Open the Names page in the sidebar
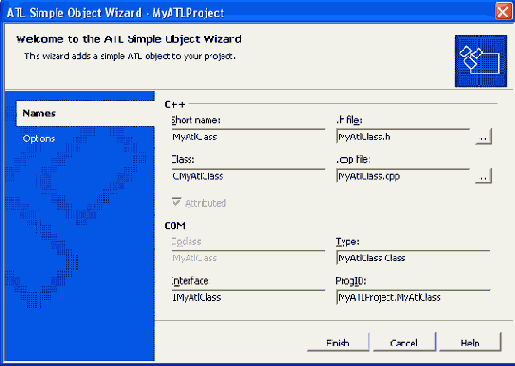The height and width of the screenshot is (366, 515). point(85,113)
